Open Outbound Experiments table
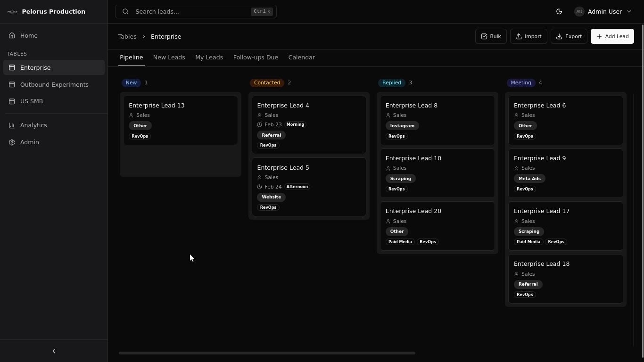 54,84
